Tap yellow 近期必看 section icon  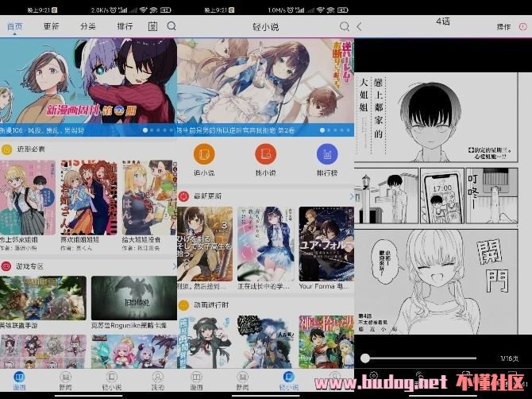(x=6, y=149)
